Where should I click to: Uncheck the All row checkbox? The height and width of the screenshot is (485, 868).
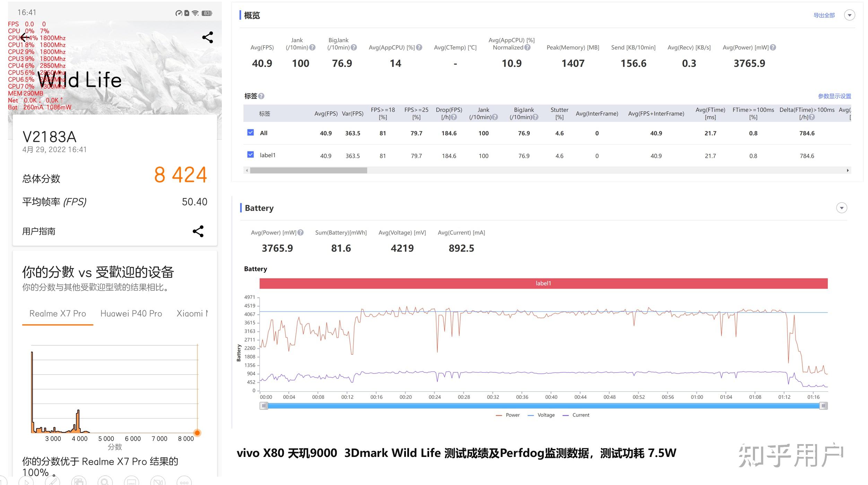(x=251, y=133)
